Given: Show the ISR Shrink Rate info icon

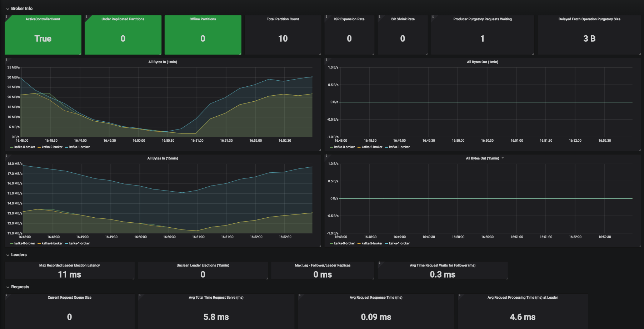Looking at the screenshot, I should 379,17.
